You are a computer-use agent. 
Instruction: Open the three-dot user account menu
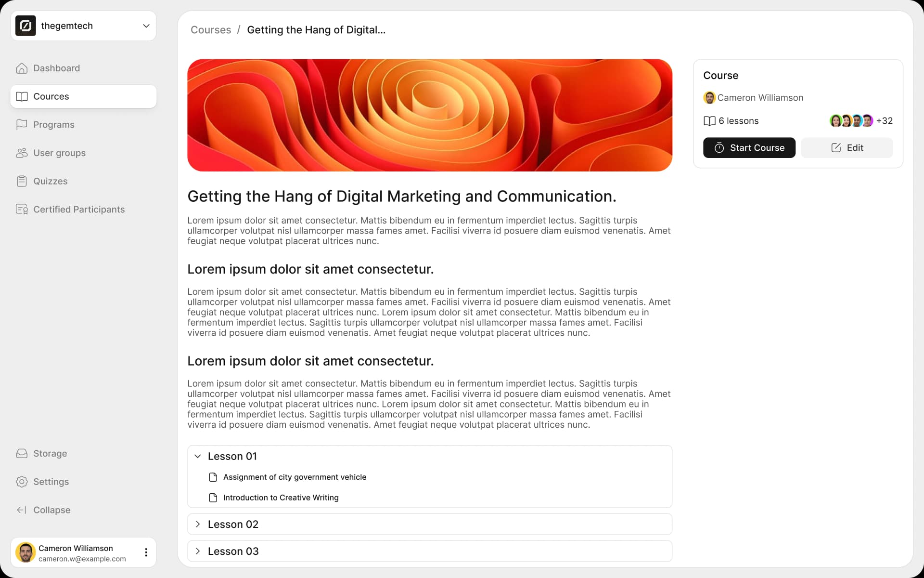point(146,552)
